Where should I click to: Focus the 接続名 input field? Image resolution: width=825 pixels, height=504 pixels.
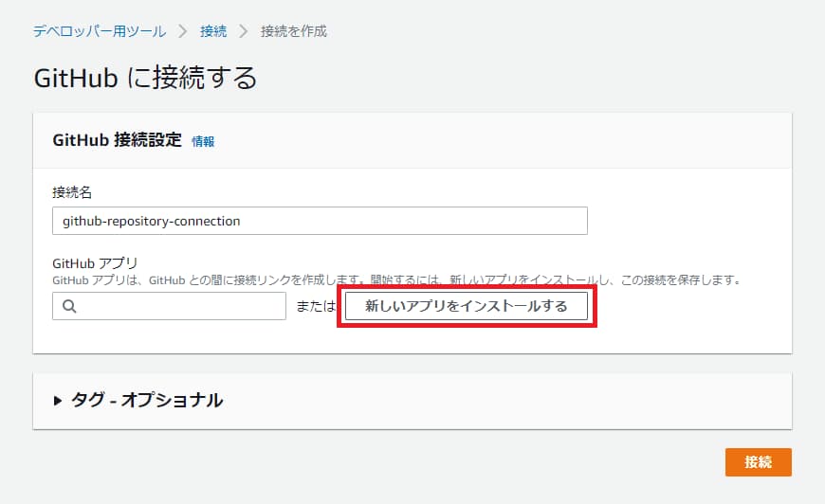pos(320,221)
